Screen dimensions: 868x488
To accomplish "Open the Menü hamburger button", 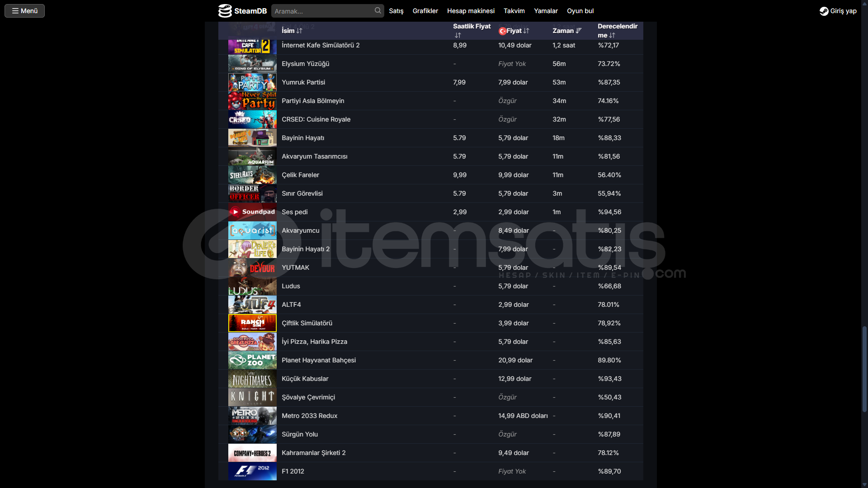I will (x=24, y=11).
